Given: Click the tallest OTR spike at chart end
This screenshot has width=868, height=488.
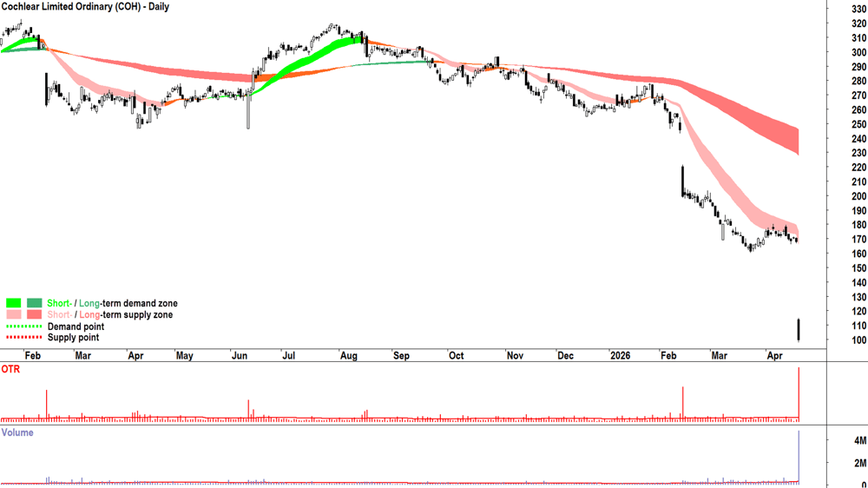Looking at the screenshot, I should coord(799,394).
